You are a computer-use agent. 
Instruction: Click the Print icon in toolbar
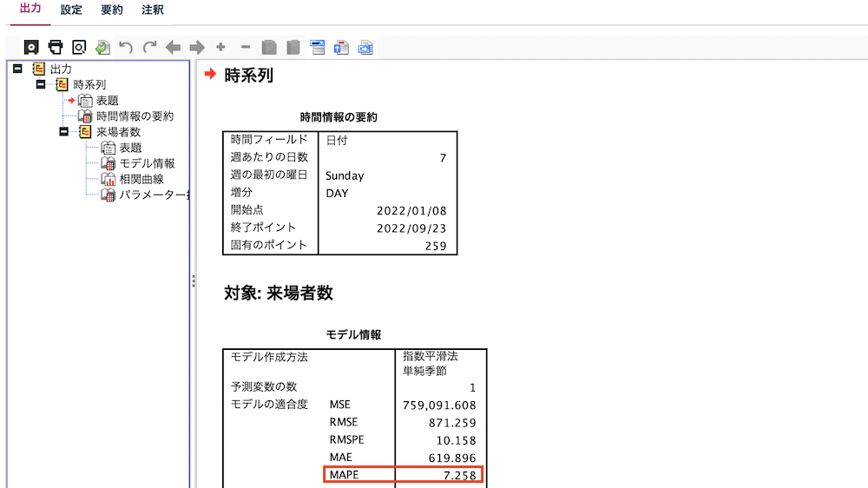pos(56,47)
